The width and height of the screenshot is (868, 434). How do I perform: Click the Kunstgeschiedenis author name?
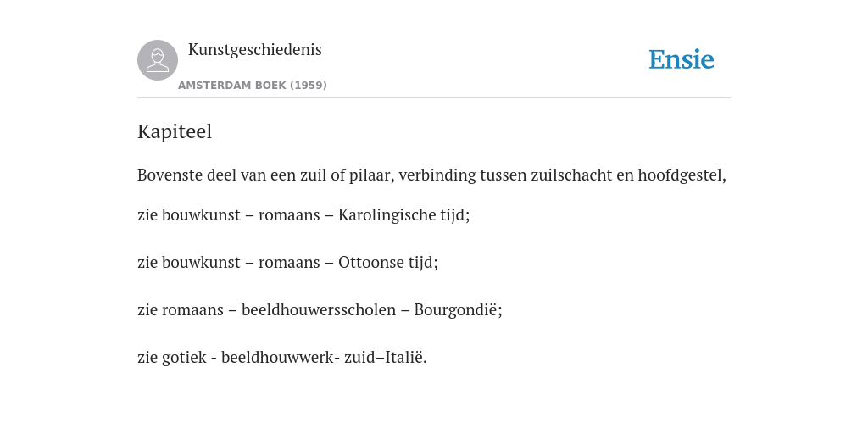click(x=254, y=50)
